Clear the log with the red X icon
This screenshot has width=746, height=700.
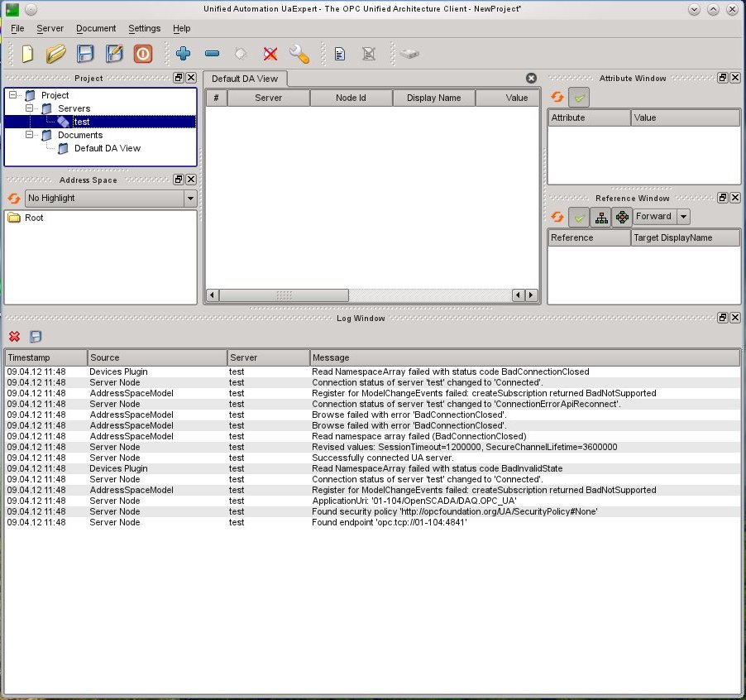click(14, 337)
